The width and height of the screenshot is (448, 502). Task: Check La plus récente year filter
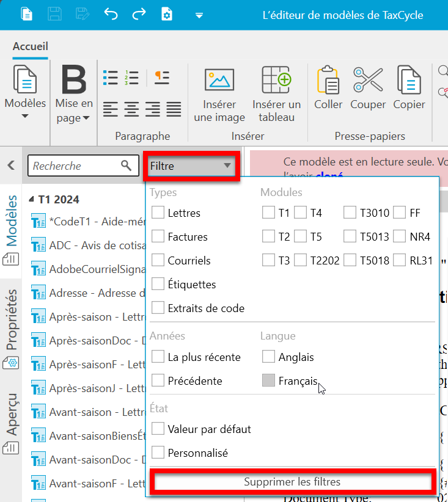point(158,357)
